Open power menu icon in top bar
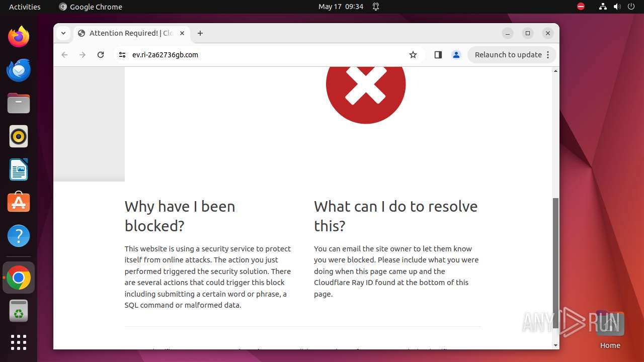 pyautogui.click(x=631, y=7)
